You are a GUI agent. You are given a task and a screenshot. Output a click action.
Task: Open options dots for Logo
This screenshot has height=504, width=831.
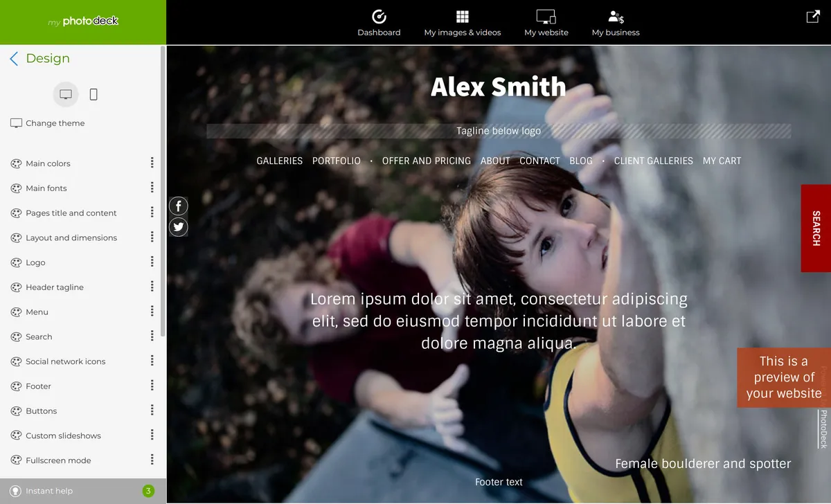(x=152, y=262)
